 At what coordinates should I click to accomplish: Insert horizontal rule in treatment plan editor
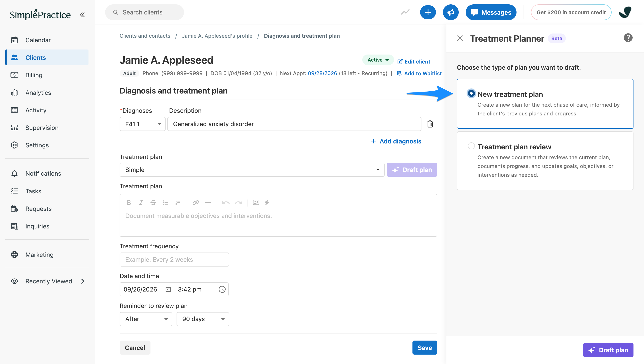(x=208, y=203)
